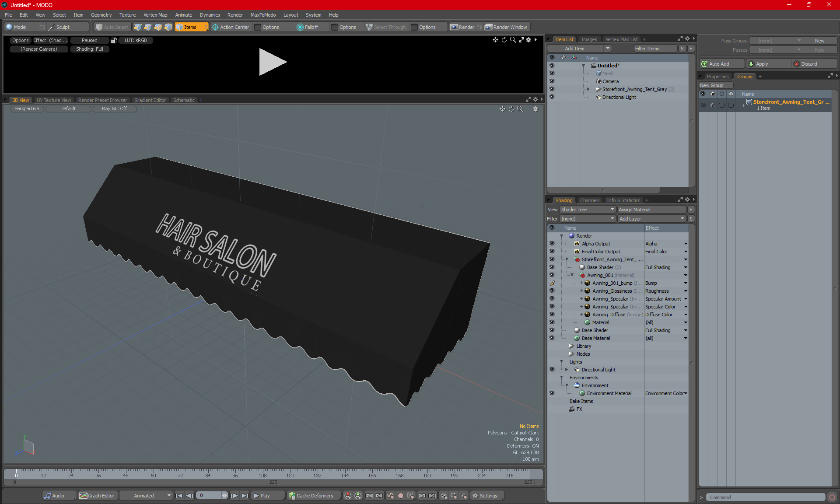Open the MaxToModo menu
840x504 pixels.
coord(263,15)
